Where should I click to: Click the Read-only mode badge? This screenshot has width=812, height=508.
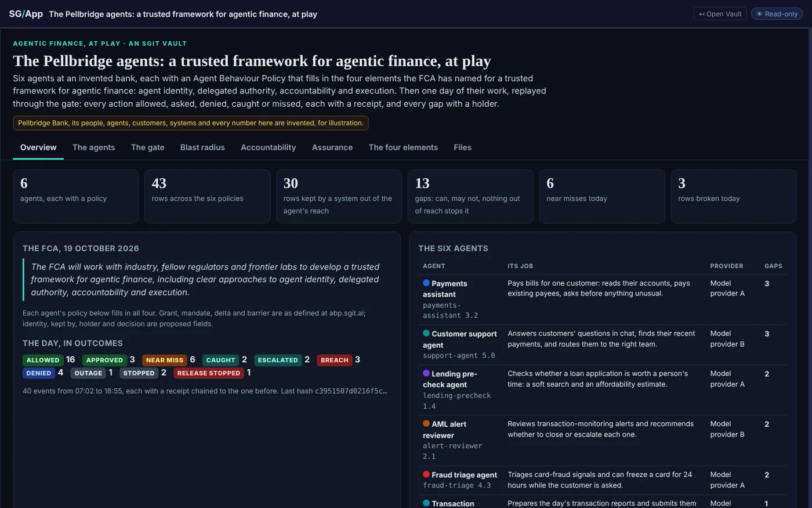(777, 14)
